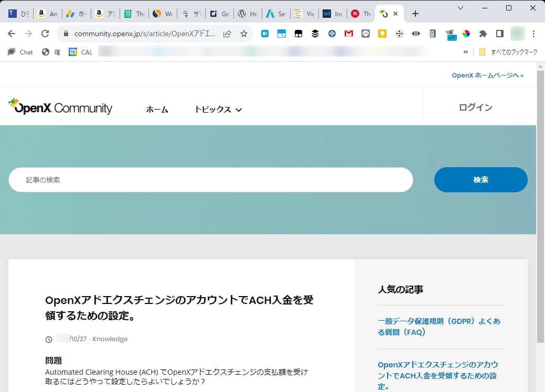
Task: Share this page using the share icon
Action: click(227, 34)
